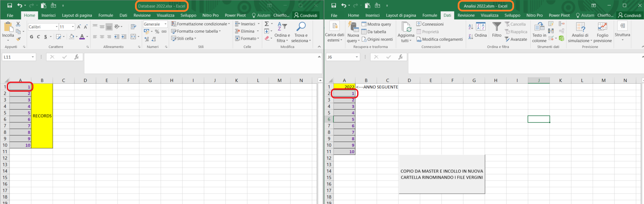Image resolution: width=644 pixels, height=204 pixels.
Task: Toggle italic with the C button
Action: click(38, 37)
